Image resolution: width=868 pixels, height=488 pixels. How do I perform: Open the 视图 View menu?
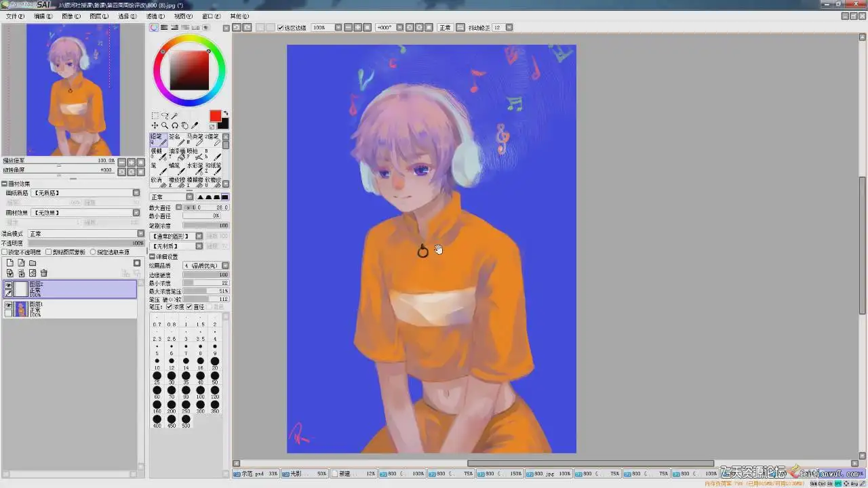[183, 16]
